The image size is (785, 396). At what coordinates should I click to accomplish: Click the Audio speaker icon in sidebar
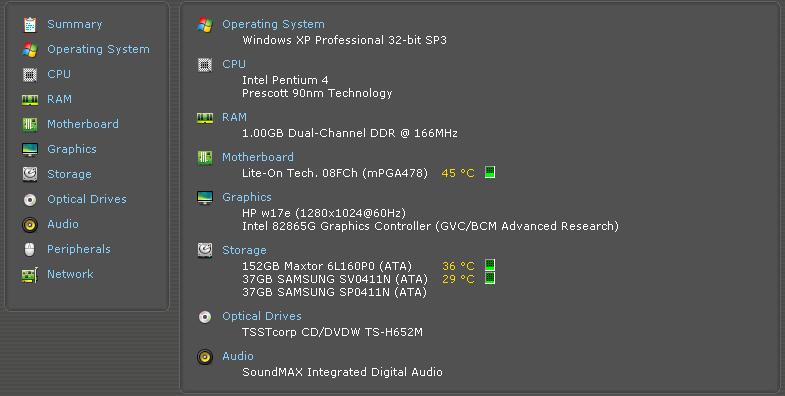[x=30, y=224]
